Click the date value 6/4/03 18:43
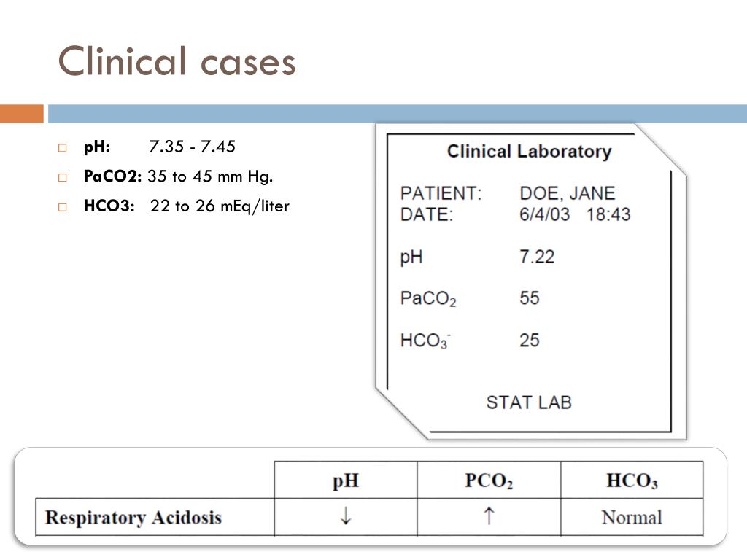 [x=575, y=215]
